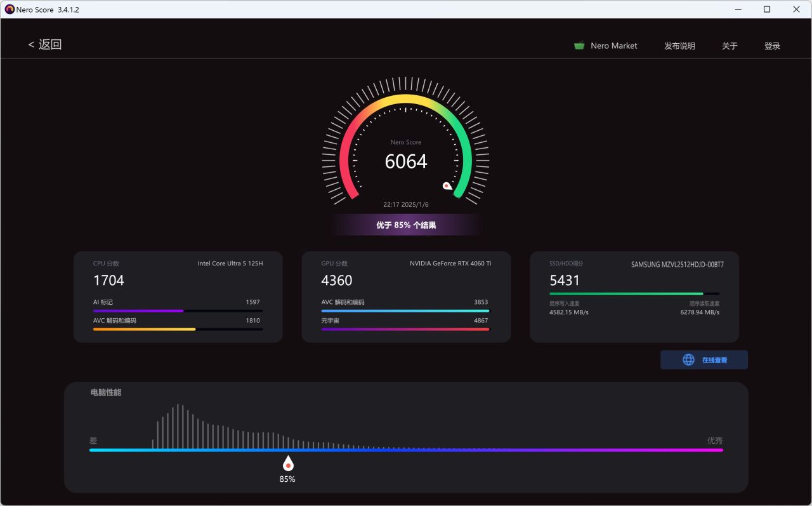812x506 pixels.
Task: Click the red pointer on score gauge
Action: point(447,185)
